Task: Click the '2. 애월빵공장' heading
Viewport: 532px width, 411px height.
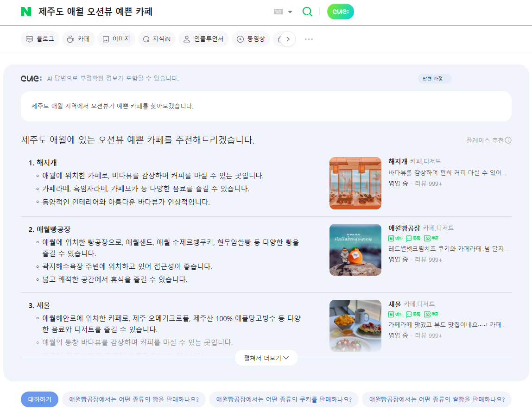Action: pyautogui.click(x=50, y=229)
